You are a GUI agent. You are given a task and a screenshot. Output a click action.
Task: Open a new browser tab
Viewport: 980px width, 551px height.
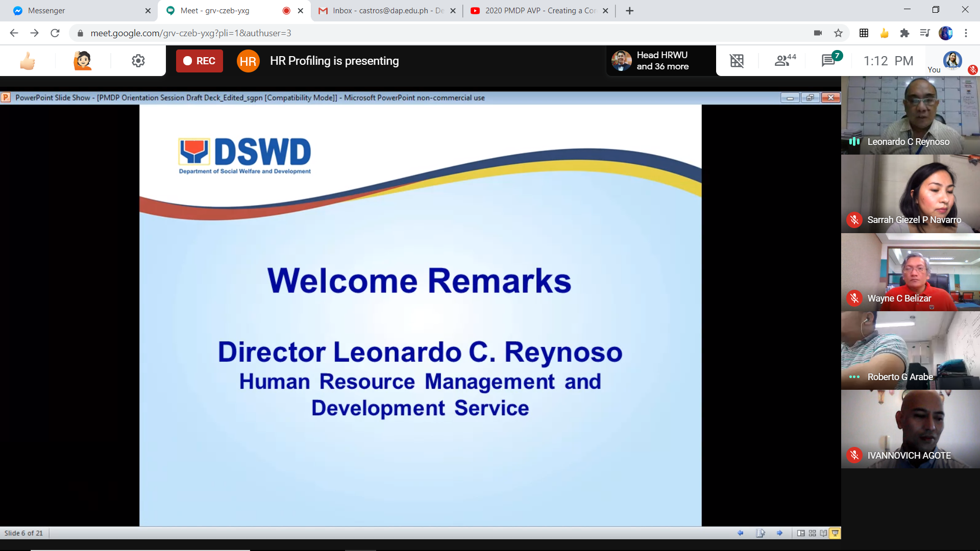coord(630,11)
